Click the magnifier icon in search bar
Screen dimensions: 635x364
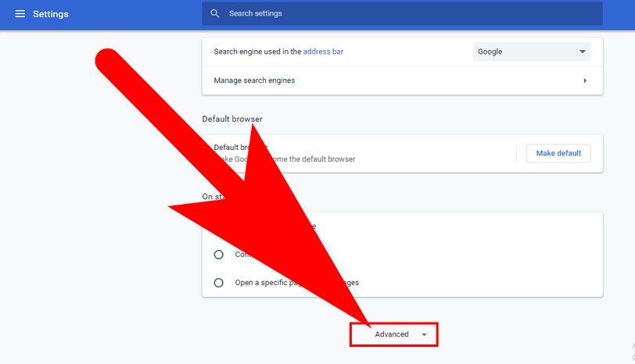(x=214, y=14)
